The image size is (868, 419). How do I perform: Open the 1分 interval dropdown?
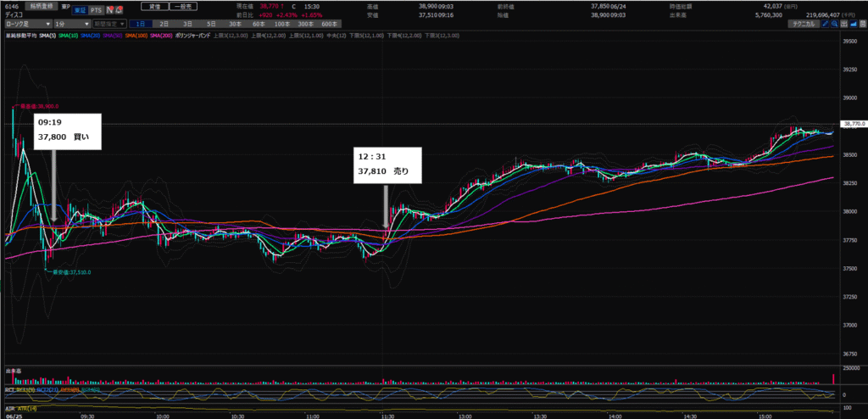click(x=72, y=25)
